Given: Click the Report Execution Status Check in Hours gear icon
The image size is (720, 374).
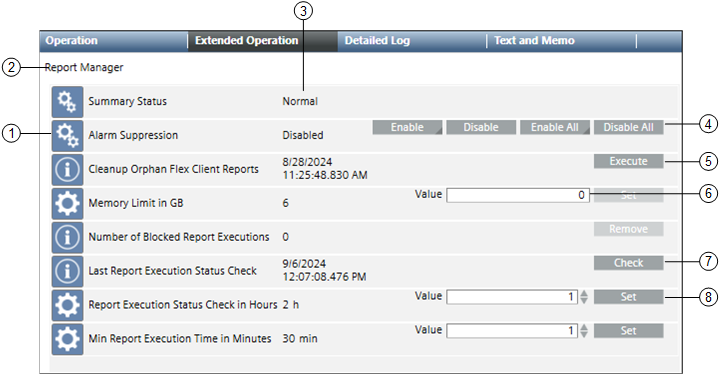Looking at the screenshot, I should point(68,305).
